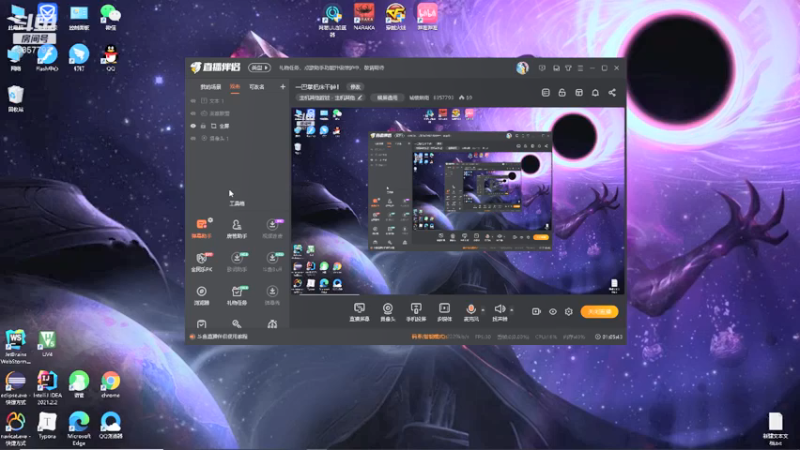Click the lock icon in the upper right toolbar
Viewport: 800px width, 450px height.
tap(562, 93)
